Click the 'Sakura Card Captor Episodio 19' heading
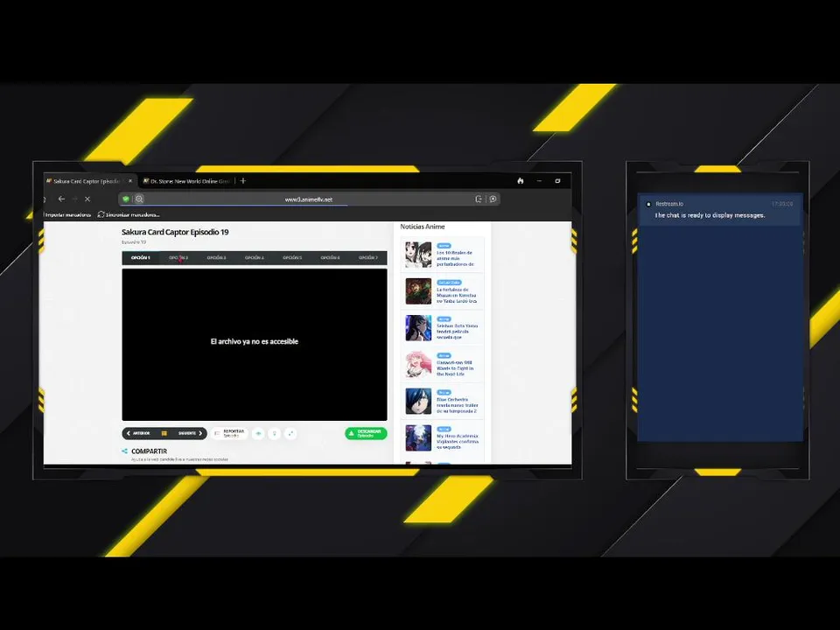The height and width of the screenshot is (630, 840). tap(175, 232)
